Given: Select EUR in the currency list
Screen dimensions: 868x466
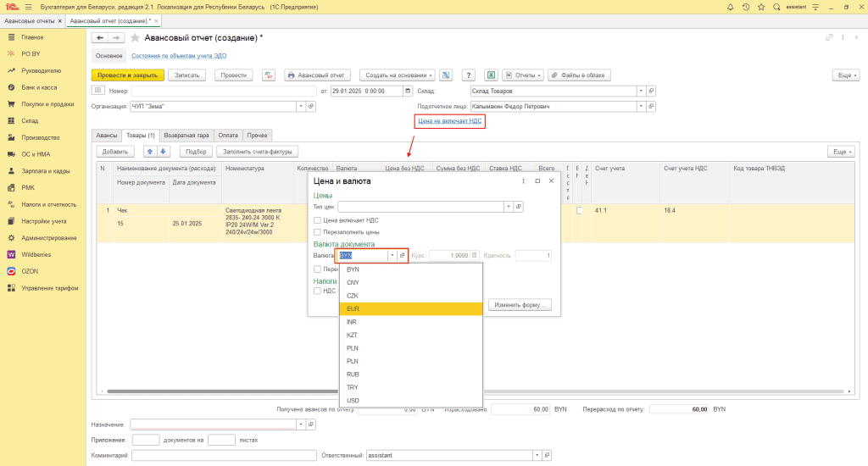Looking at the screenshot, I should pyautogui.click(x=353, y=309).
